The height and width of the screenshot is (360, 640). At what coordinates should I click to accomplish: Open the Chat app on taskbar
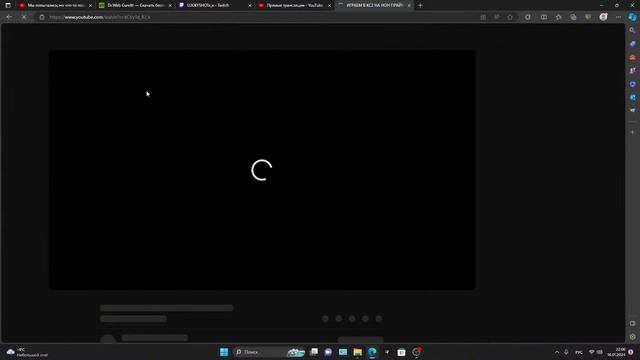pos(328,352)
